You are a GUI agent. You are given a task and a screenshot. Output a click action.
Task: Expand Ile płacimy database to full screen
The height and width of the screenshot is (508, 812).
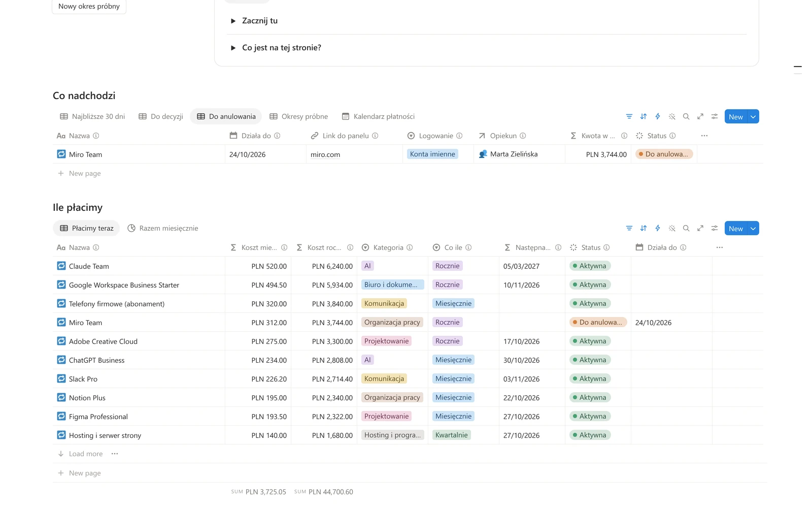click(700, 228)
